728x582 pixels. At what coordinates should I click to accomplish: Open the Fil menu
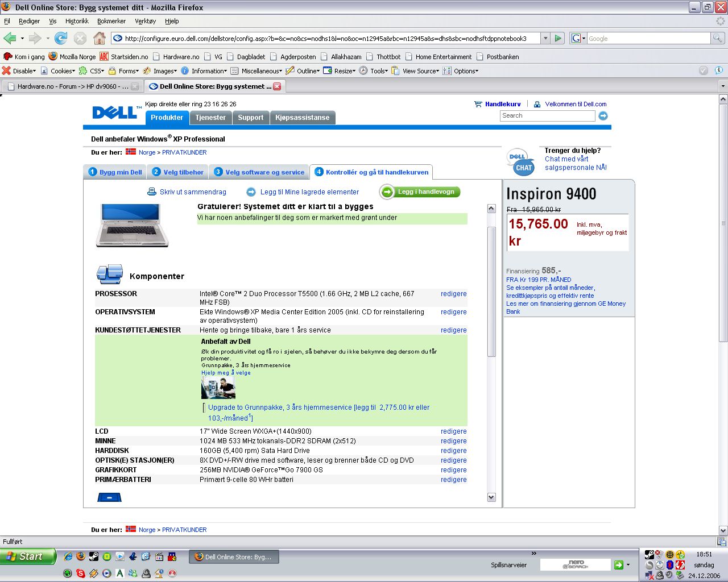click(7, 21)
